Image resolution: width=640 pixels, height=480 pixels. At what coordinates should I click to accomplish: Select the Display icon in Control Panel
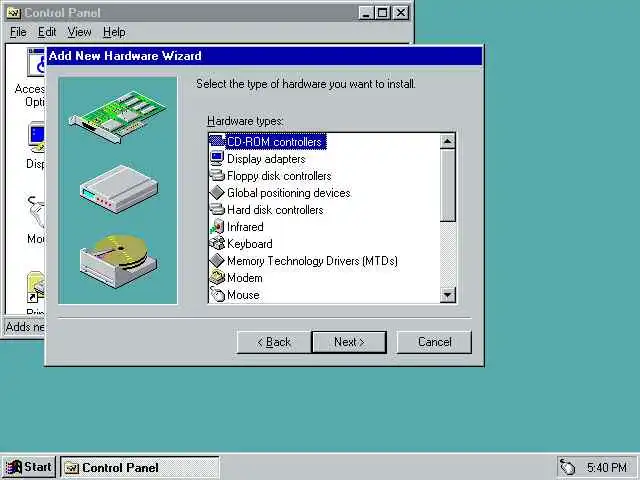pyautogui.click(x=37, y=137)
